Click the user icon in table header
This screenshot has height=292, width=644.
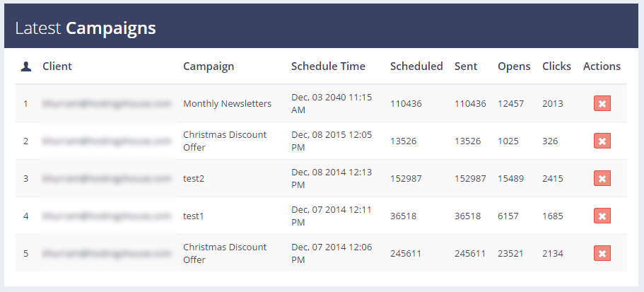click(x=26, y=66)
